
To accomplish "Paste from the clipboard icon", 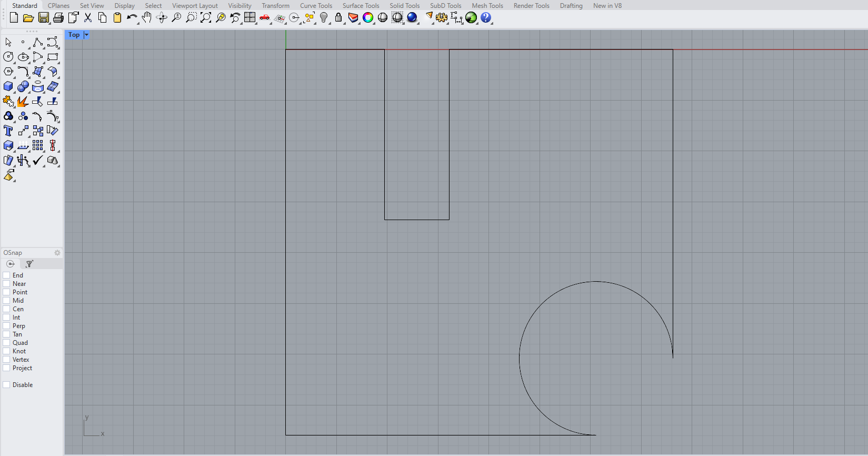I will click(117, 18).
